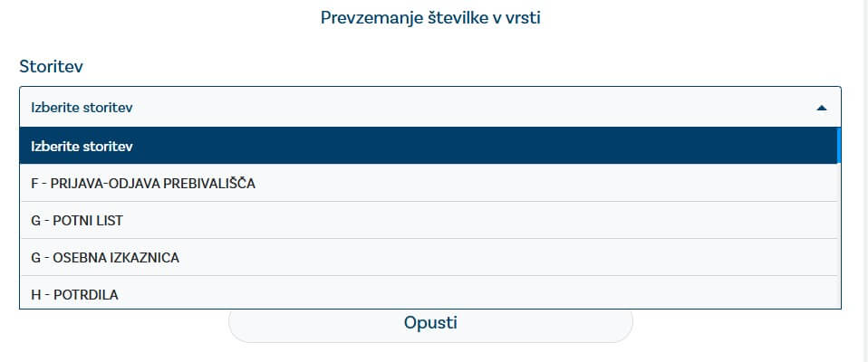This screenshot has width=868, height=362.
Task: Cancel by clicking 'Opusti'
Action: (x=430, y=323)
